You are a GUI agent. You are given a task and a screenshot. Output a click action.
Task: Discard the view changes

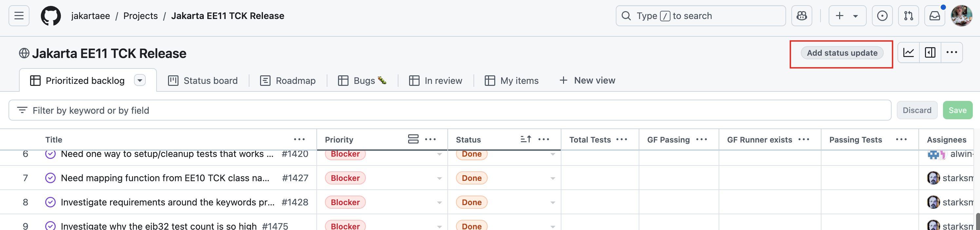[x=917, y=110]
